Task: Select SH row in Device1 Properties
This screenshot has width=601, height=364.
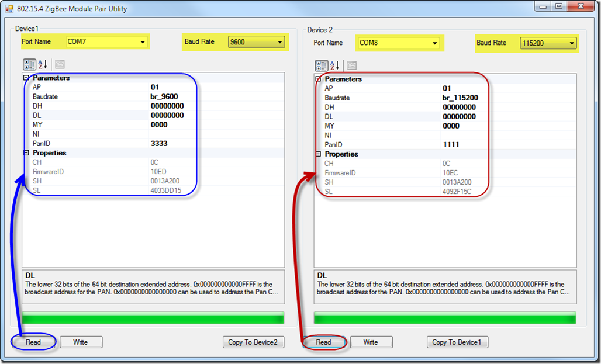Action: coord(153,181)
